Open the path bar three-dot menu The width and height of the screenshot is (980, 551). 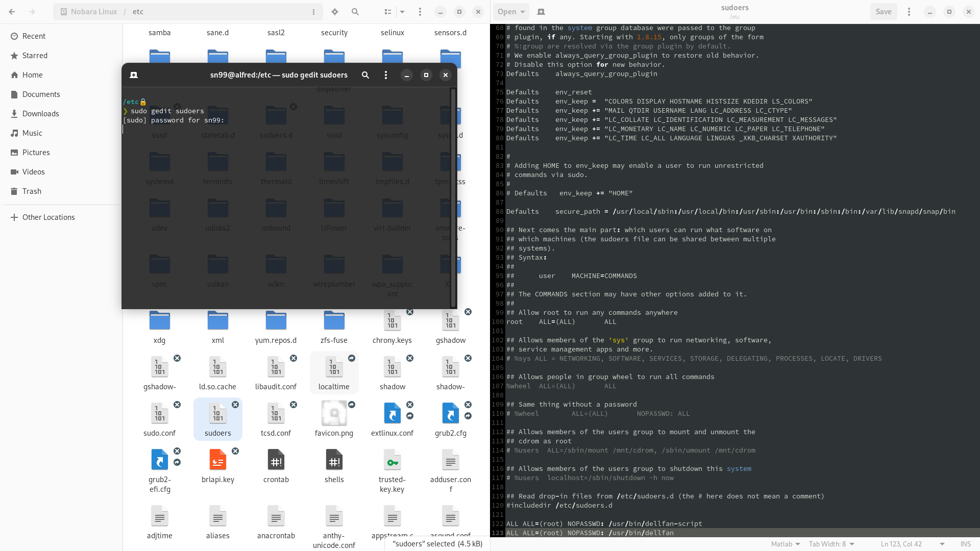click(313, 12)
